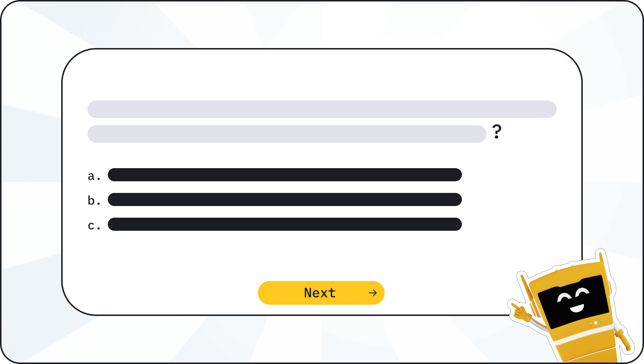Image resolution: width=644 pixels, height=364 pixels.
Task: Click the question mark symbol
Action: pyautogui.click(x=496, y=131)
